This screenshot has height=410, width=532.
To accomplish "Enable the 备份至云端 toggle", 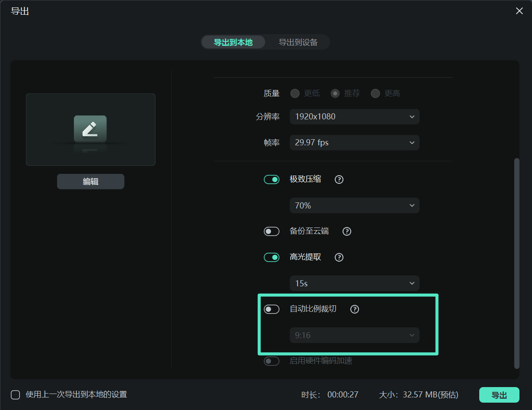I will tap(272, 231).
